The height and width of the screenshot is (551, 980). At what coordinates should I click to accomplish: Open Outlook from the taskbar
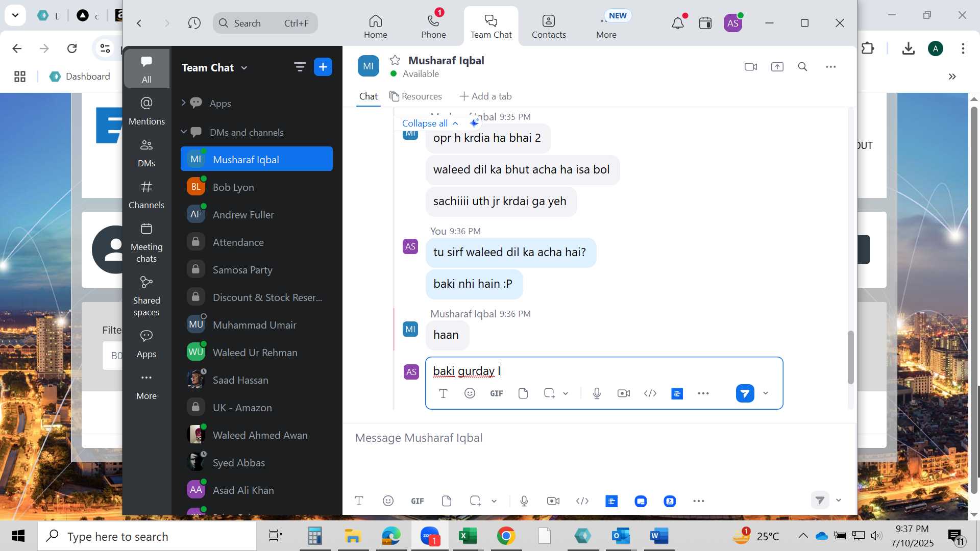coord(621,536)
